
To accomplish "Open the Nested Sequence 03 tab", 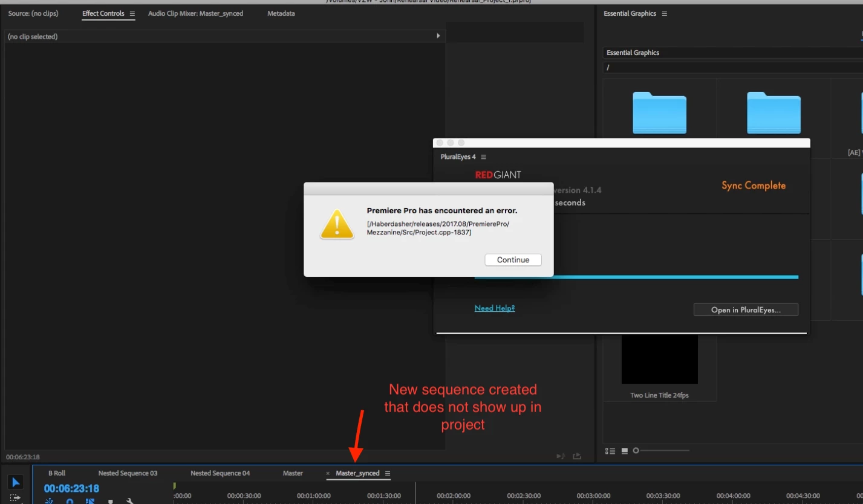I will pyautogui.click(x=128, y=473).
